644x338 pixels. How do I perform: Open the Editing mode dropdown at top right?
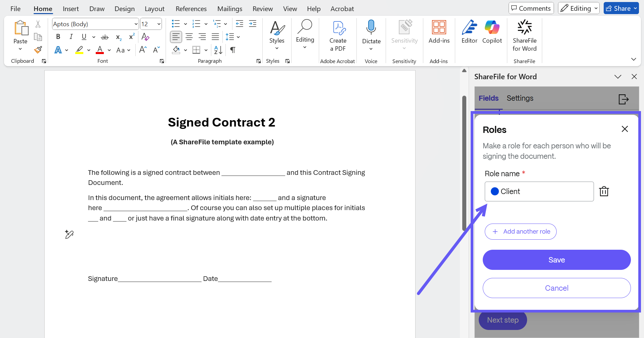[578, 8]
